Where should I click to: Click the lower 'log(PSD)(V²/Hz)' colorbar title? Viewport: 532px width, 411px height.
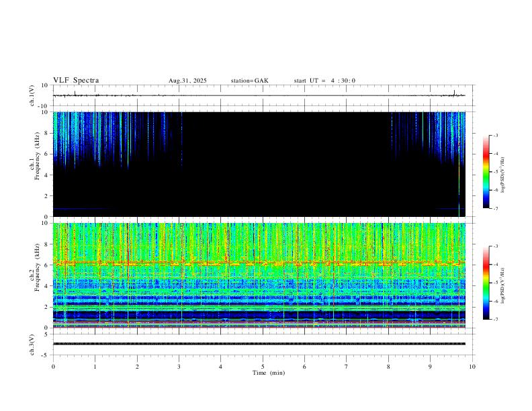coord(503,285)
